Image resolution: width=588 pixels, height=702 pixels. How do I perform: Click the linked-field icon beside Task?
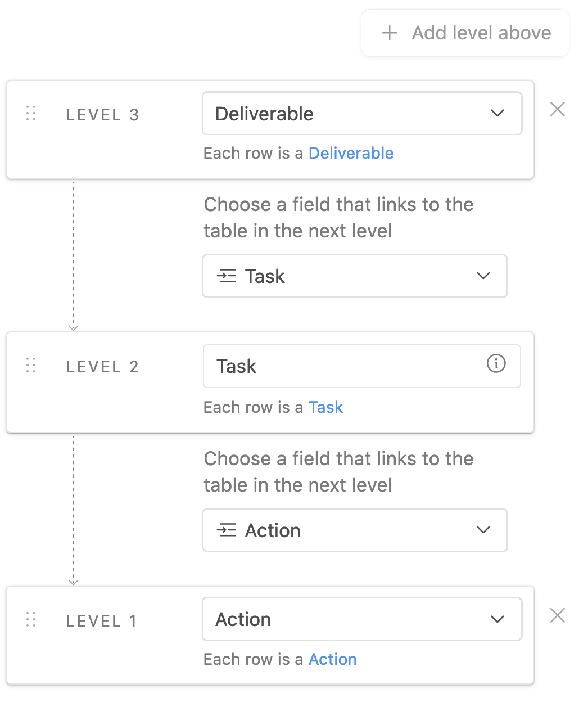click(x=227, y=276)
